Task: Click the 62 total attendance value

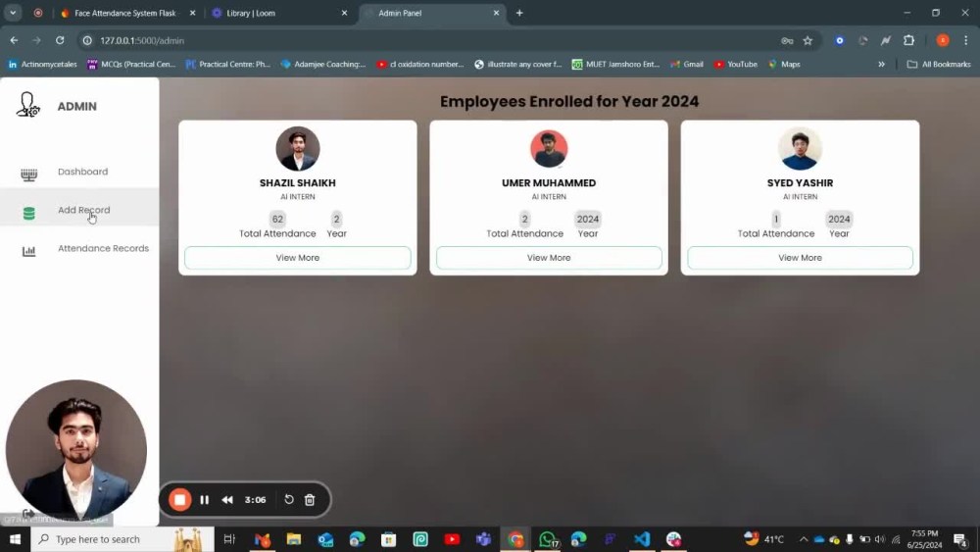Action: (x=277, y=220)
